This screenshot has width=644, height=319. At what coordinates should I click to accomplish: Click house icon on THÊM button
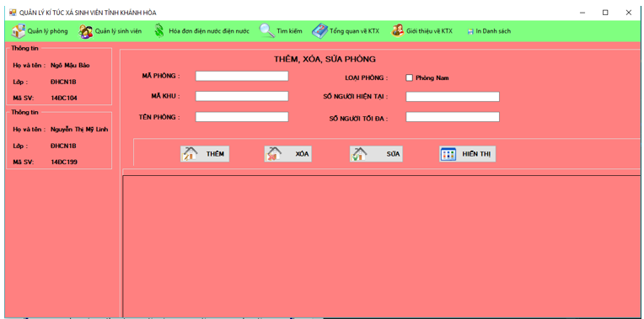click(191, 154)
